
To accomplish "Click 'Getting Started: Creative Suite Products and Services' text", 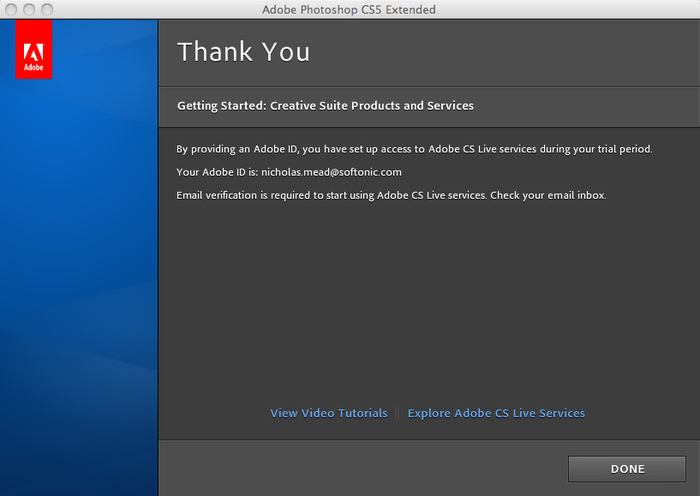I will tap(325, 106).
